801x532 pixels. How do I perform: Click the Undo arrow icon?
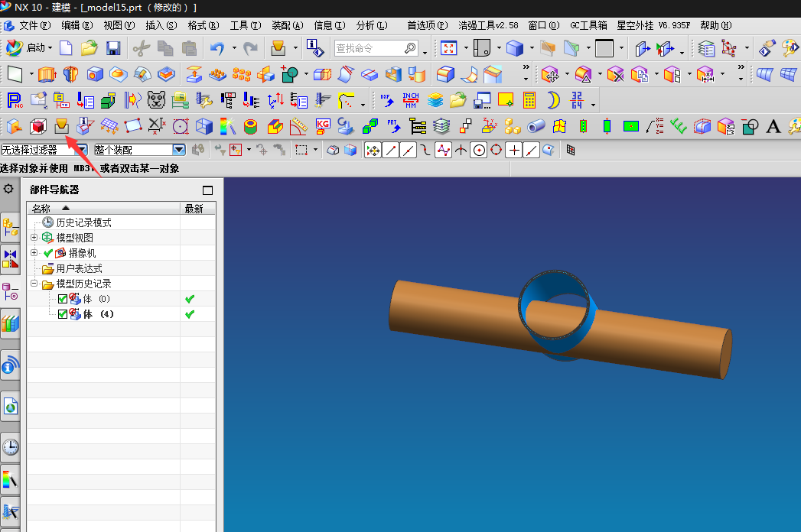[x=217, y=48]
